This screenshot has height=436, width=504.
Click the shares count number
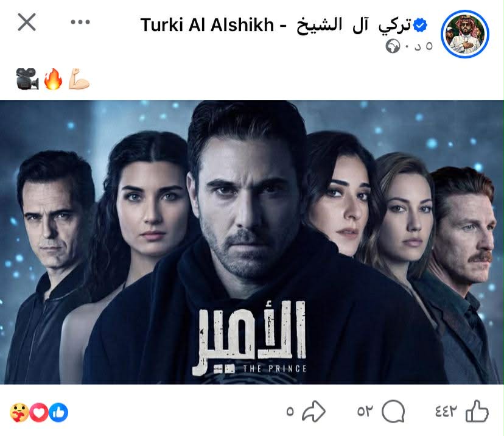tap(290, 411)
